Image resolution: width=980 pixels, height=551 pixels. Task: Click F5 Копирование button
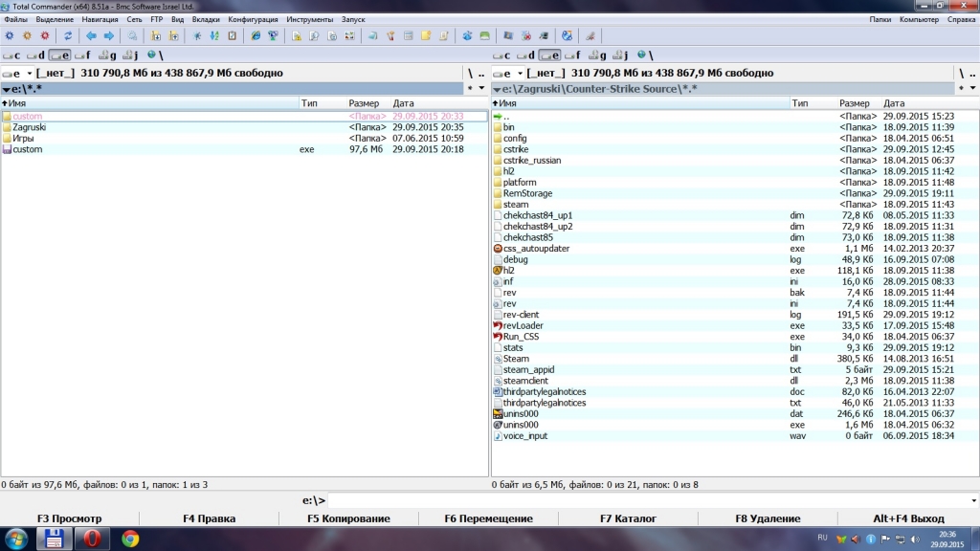pyautogui.click(x=348, y=518)
